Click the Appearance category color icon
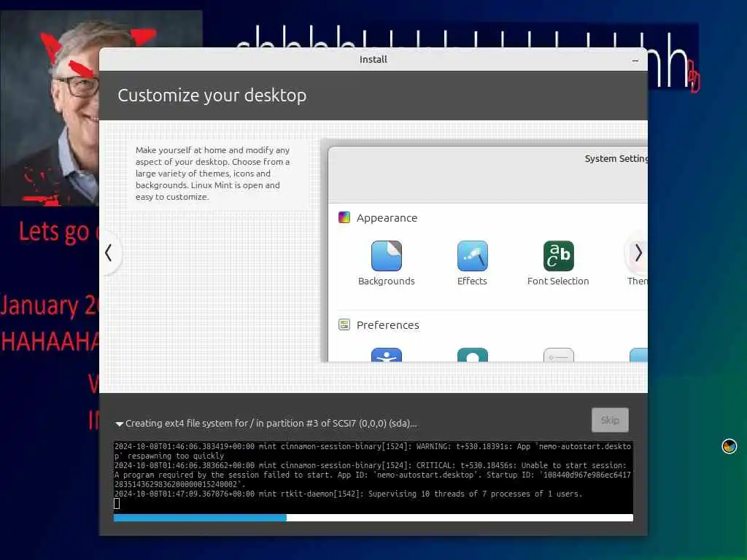This screenshot has width=747, height=560. tap(344, 217)
